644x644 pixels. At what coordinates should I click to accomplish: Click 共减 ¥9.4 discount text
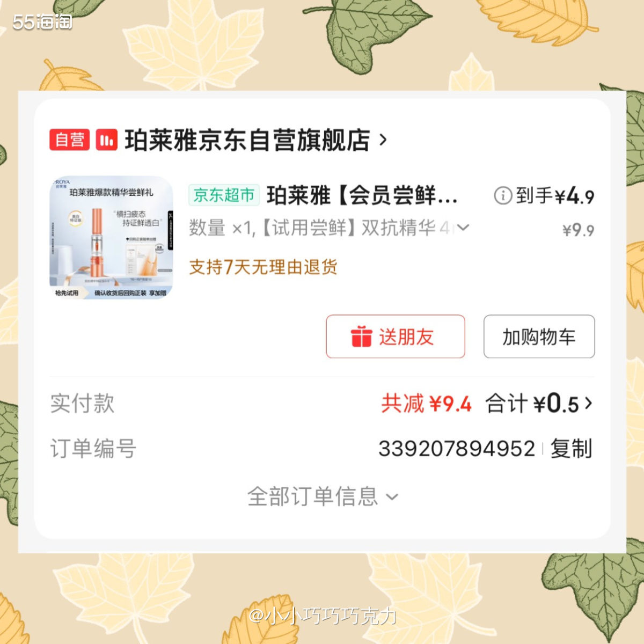pos(426,404)
